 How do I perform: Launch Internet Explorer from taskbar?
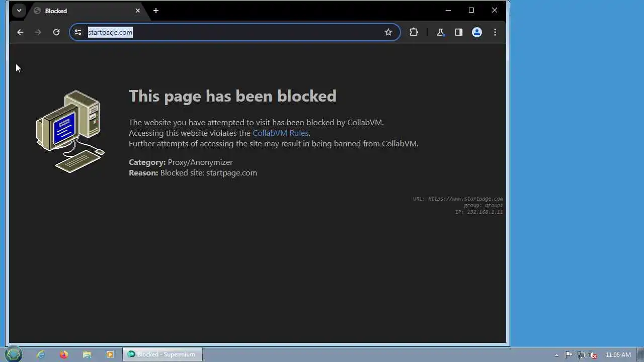point(41,354)
